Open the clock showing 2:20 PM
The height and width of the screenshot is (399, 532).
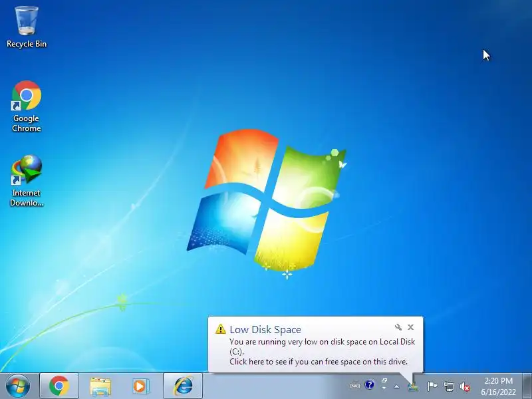[498, 386]
